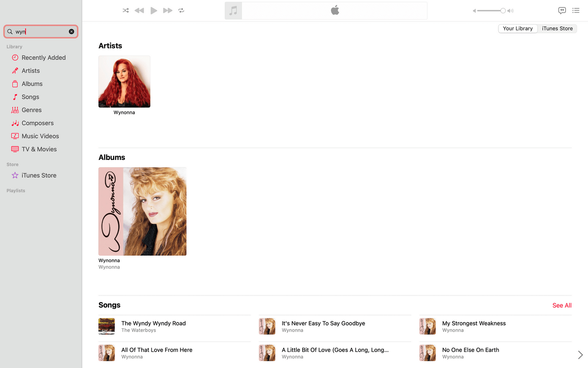
Task: Open Music Videos in the sidebar
Action: [x=41, y=136]
